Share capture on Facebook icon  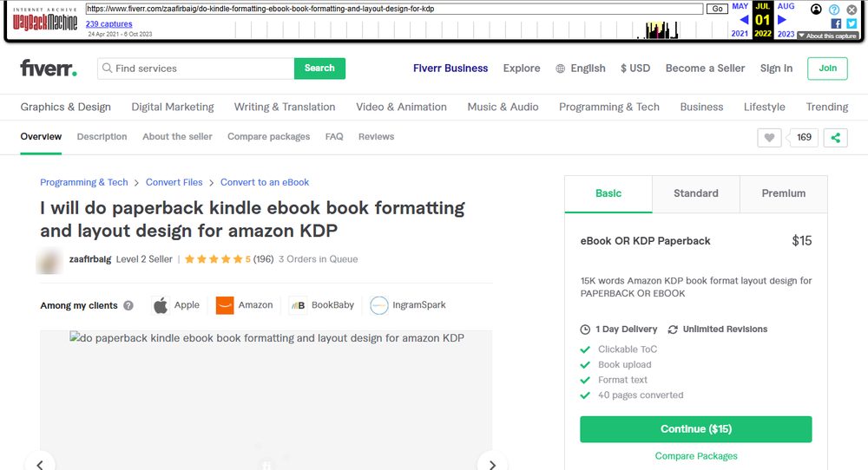click(836, 23)
